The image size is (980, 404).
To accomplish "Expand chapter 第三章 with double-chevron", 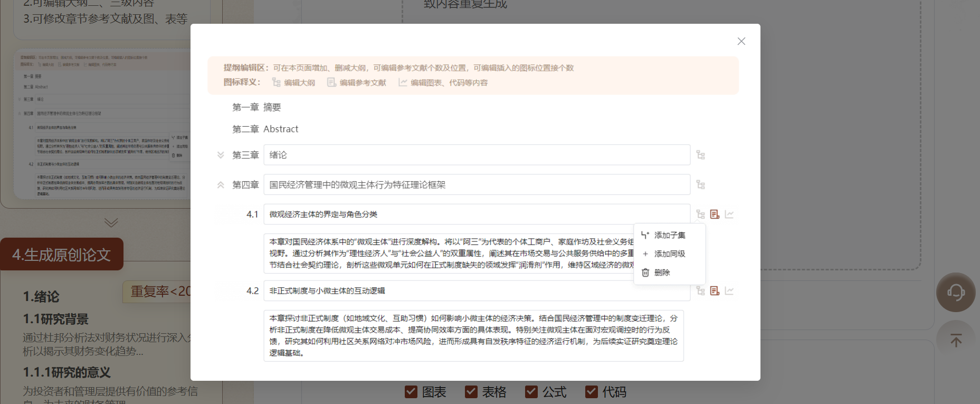I will click(x=221, y=155).
